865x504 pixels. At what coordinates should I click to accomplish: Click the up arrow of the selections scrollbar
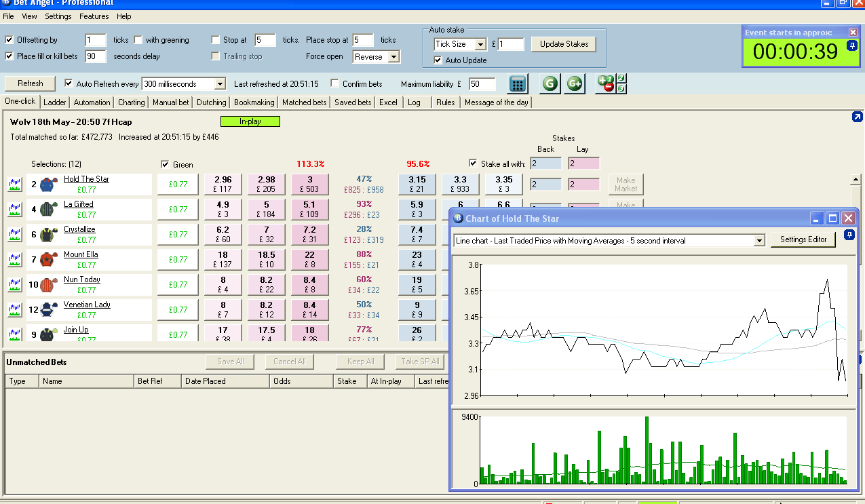pos(856,179)
